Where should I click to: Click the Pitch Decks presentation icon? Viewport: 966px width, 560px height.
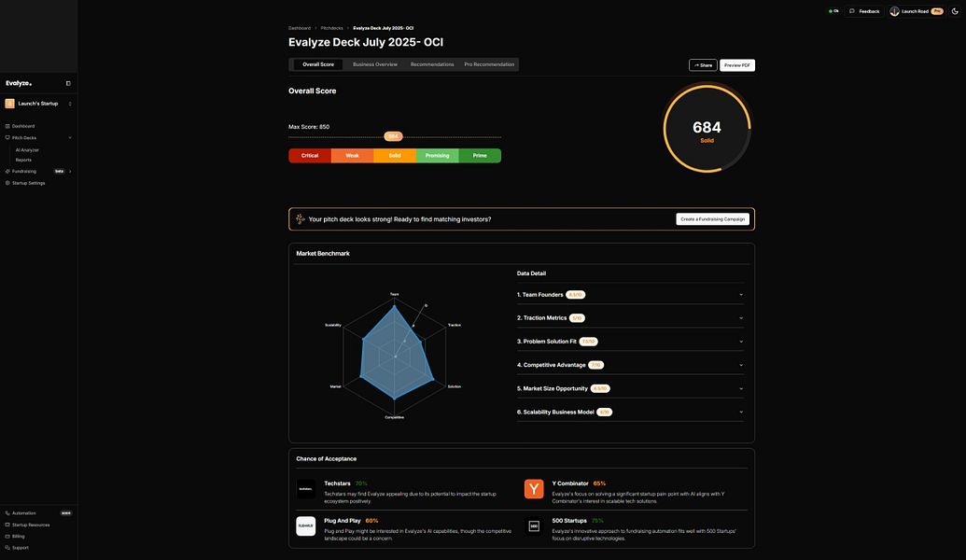point(7,138)
